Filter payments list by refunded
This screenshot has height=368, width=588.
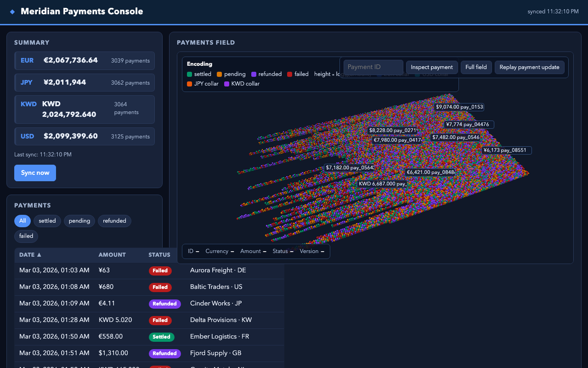point(115,221)
